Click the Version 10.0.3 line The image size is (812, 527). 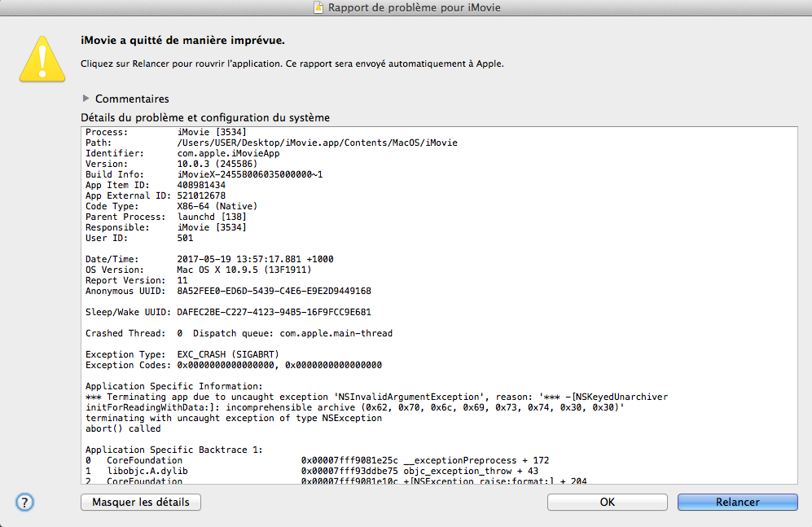pos(171,164)
